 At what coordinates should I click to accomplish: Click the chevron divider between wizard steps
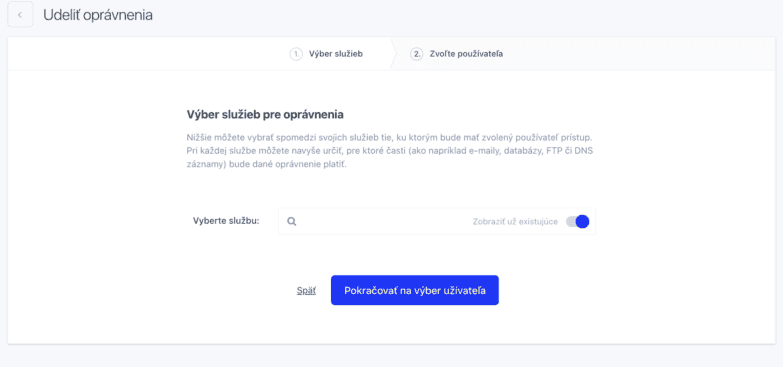coord(392,54)
